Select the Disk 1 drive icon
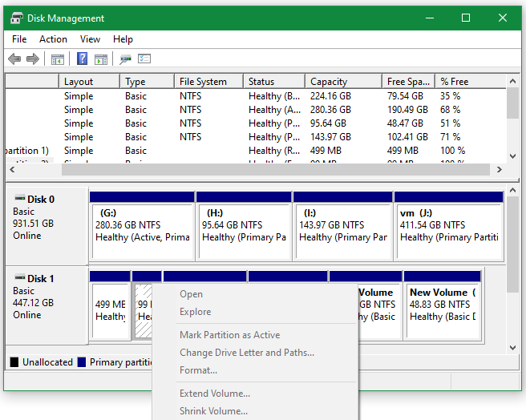 coord(20,277)
